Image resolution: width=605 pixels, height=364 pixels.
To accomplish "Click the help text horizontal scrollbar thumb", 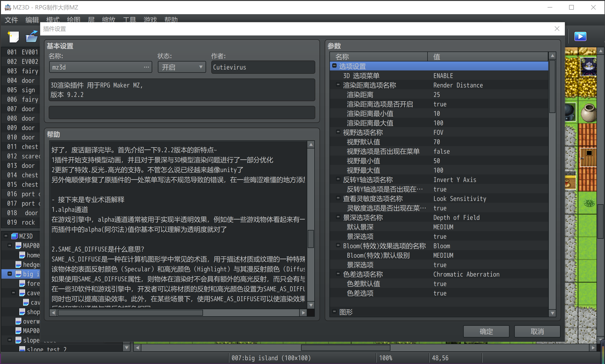I will 130,313.
